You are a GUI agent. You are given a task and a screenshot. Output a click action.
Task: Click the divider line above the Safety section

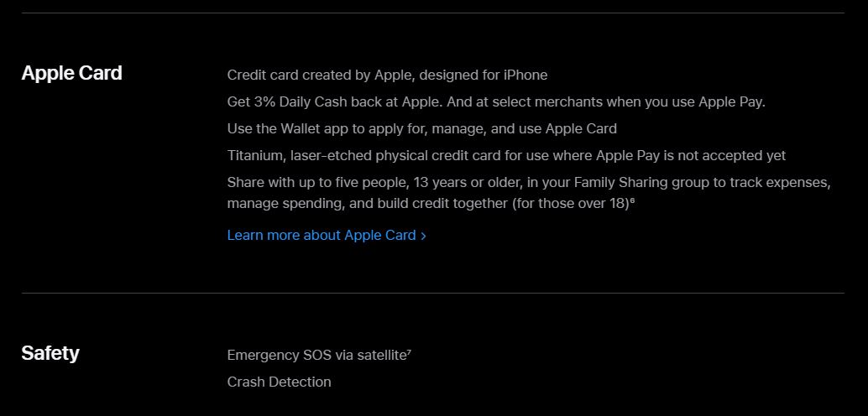pos(433,293)
